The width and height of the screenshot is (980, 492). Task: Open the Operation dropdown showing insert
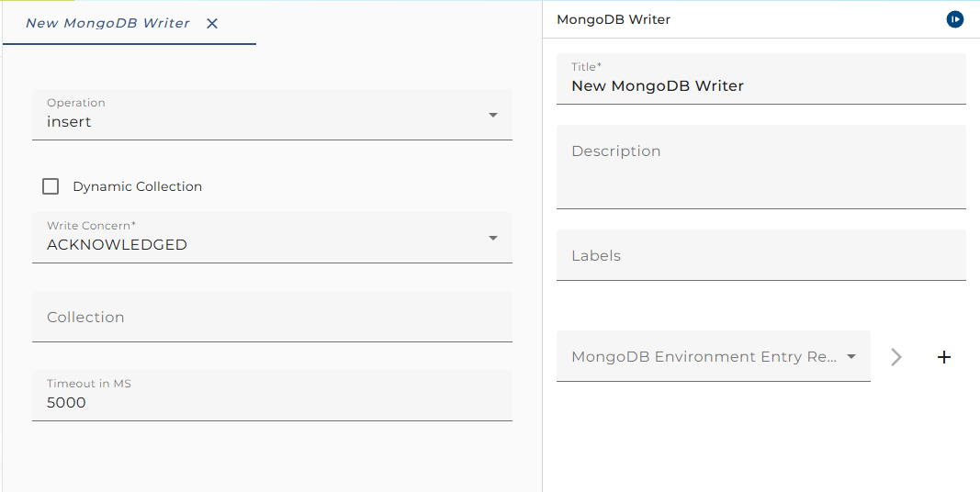coord(272,114)
